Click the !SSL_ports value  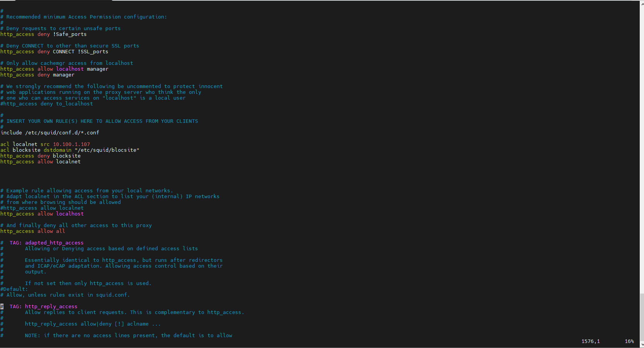93,52
